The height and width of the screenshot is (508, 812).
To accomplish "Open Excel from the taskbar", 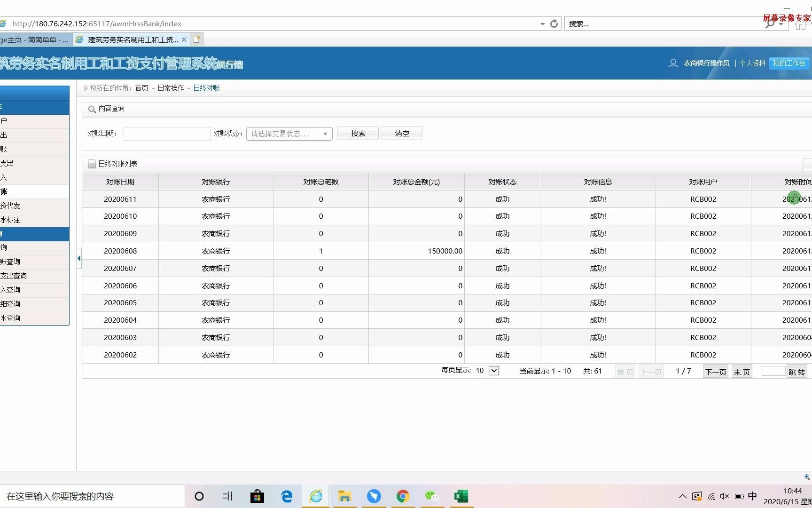I will pyautogui.click(x=461, y=496).
